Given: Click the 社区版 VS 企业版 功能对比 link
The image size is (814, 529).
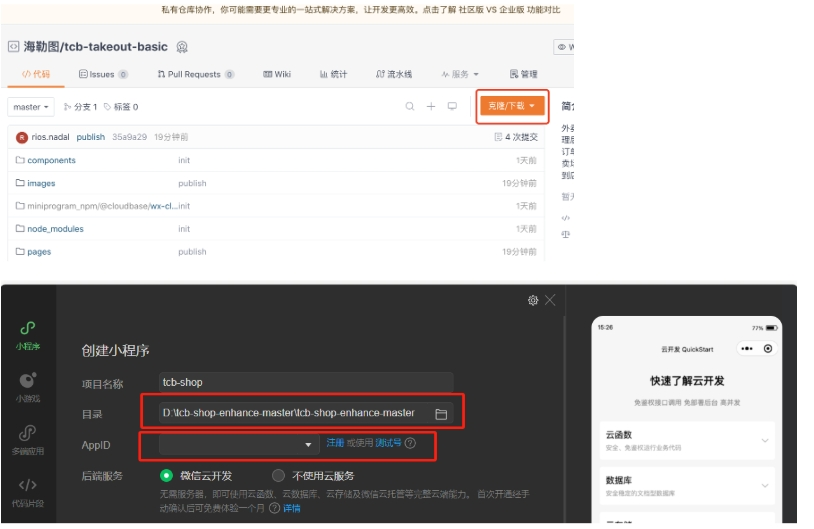Looking at the screenshot, I should [510, 9].
